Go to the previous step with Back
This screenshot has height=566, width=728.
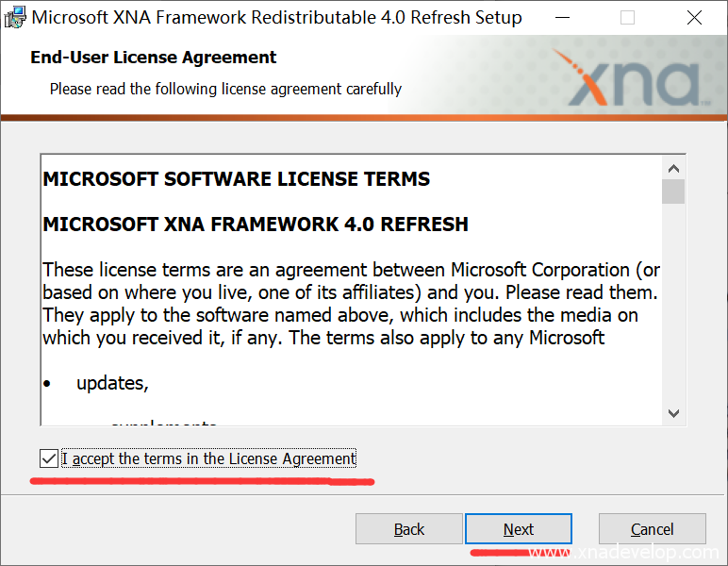(x=409, y=529)
